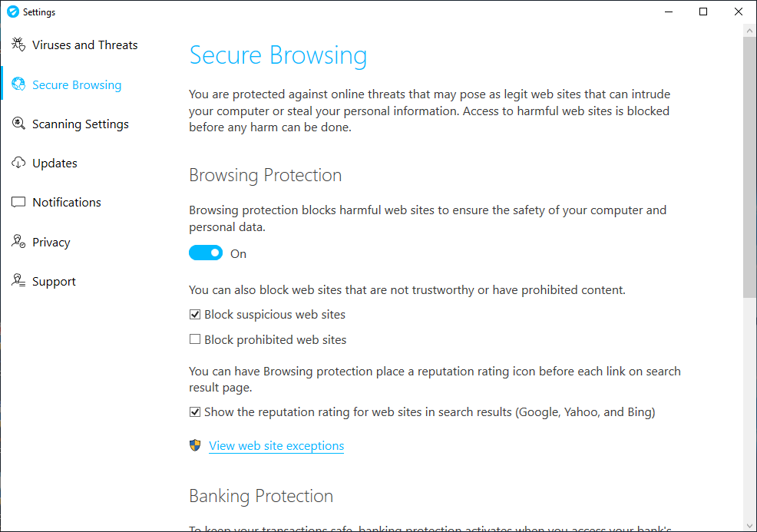
Task: Click the Support person icon
Action: pyautogui.click(x=18, y=282)
